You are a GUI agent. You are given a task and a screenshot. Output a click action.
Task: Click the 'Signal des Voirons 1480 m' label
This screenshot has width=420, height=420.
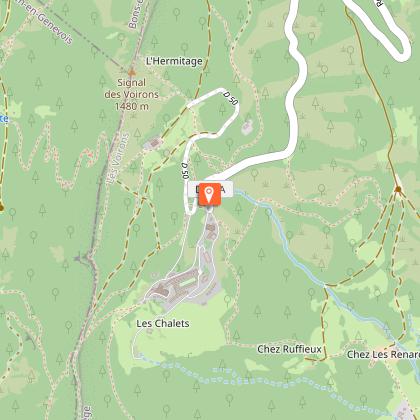131,94
